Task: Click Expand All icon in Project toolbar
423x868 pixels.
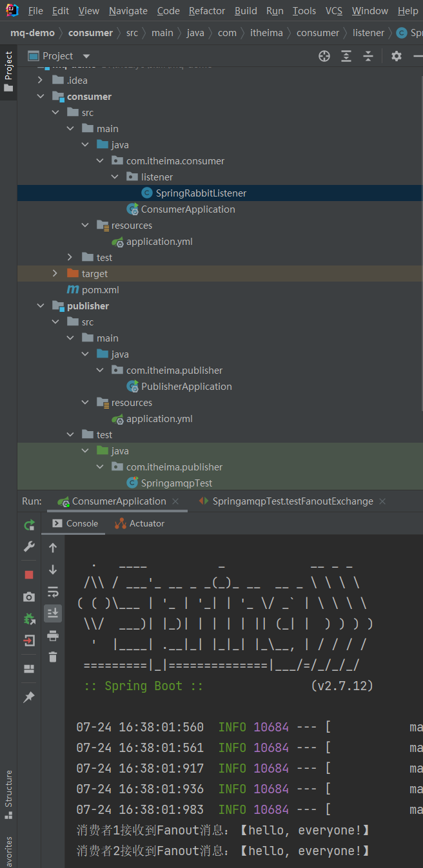Action: point(346,56)
